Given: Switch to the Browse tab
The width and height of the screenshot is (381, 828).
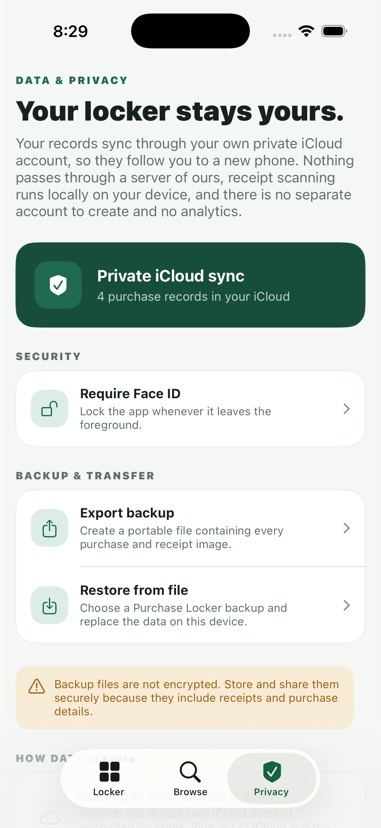Looking at the screenshot, I should click(x=190, y=778).
